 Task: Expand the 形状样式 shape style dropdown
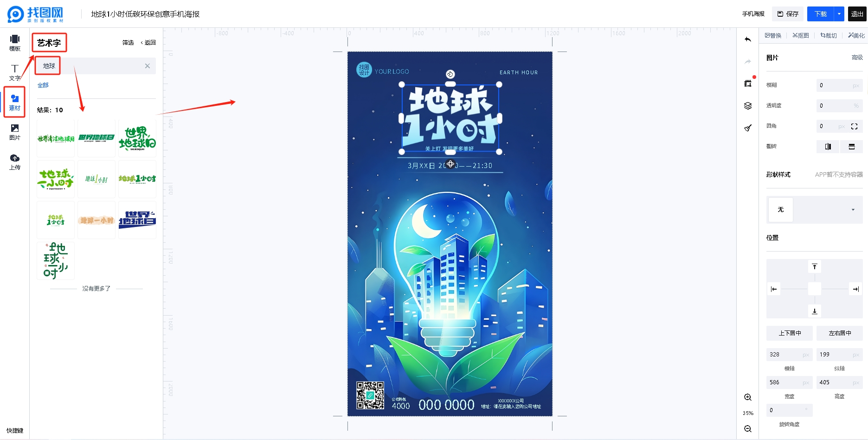pos(815,210)
